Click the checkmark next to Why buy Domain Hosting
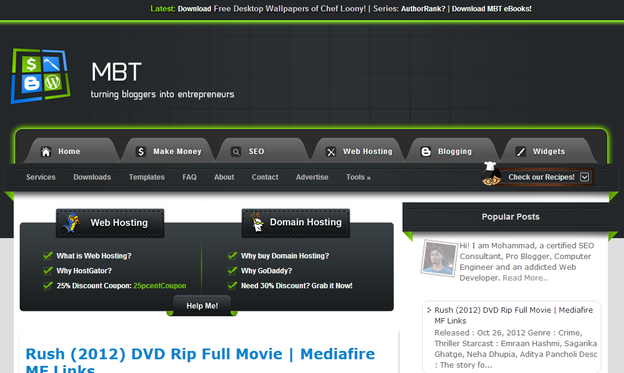This screenshot has height=373, width=624. pyautogui.click(x=232, y=256)
